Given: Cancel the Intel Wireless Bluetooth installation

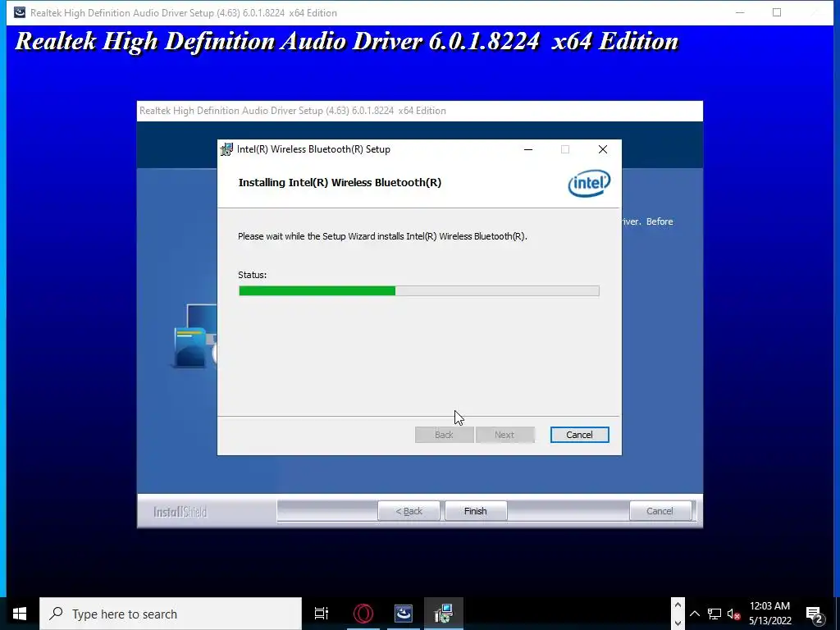Looking at the screenshot, I should 579,435.
